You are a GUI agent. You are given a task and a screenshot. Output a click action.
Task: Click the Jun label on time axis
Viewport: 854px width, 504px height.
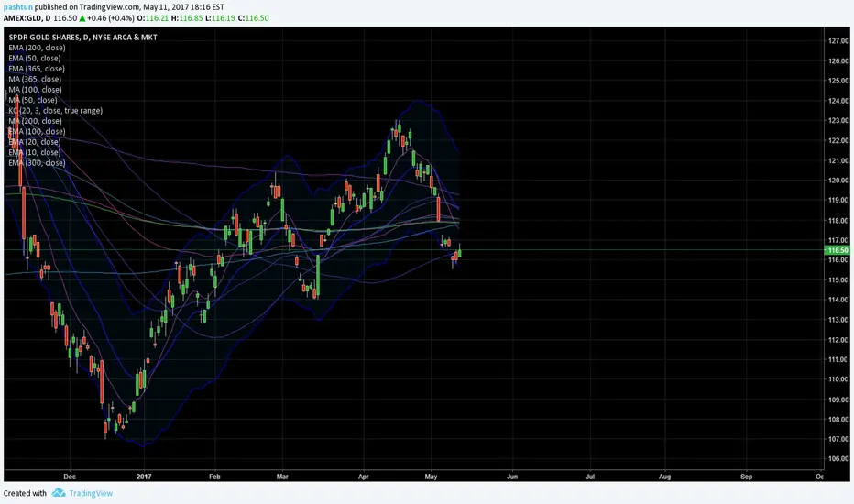point(512,477)
